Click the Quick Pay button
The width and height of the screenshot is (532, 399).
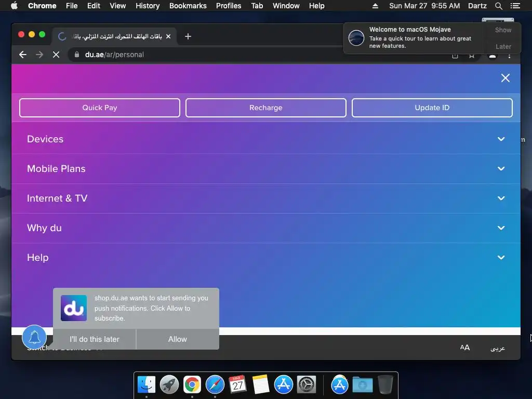pos(100,108)
